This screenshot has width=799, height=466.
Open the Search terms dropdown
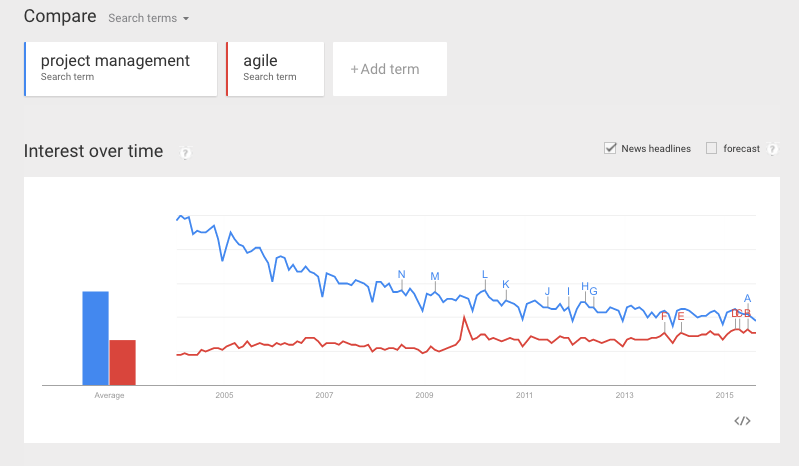coord(148,18)
